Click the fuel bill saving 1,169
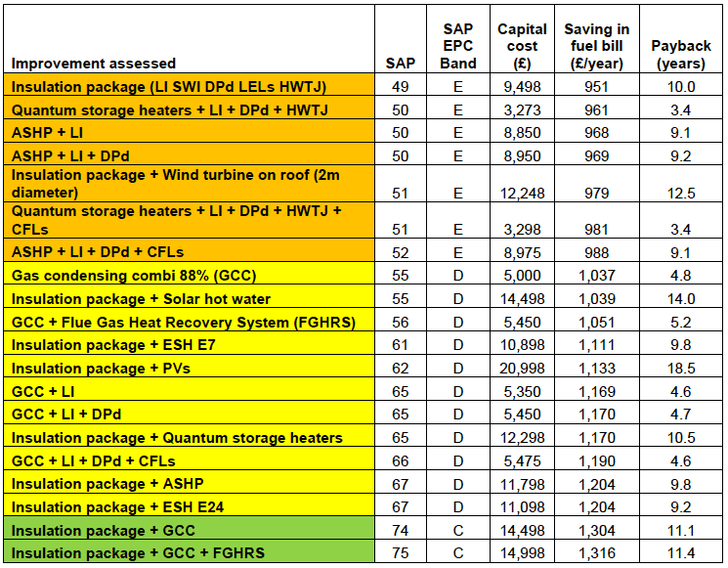This screenshot has width=728, height=568. (x=597, y=391)
